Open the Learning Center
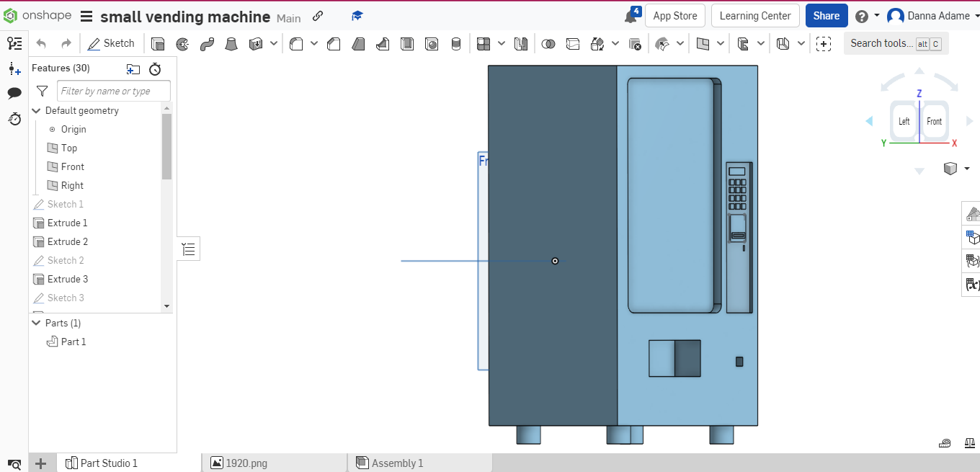The height and width of the screenshot is (472, 980). pos(755,15)
